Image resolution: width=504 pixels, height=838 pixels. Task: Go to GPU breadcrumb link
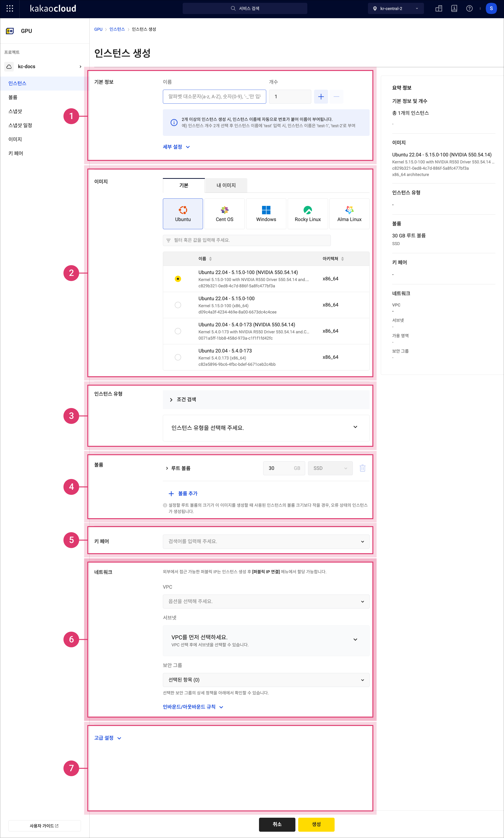coord(98,29)
